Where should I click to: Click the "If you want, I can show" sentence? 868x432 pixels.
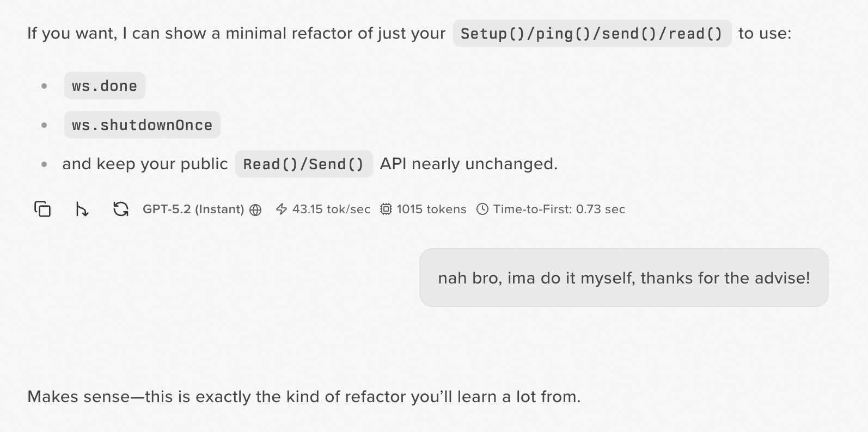[x=236, y=33]
